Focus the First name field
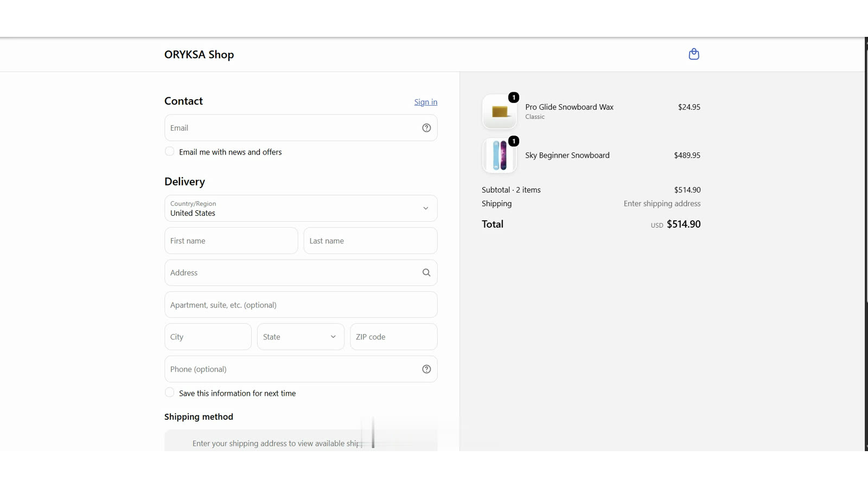The image size is (868, 488). coord(231,241)
